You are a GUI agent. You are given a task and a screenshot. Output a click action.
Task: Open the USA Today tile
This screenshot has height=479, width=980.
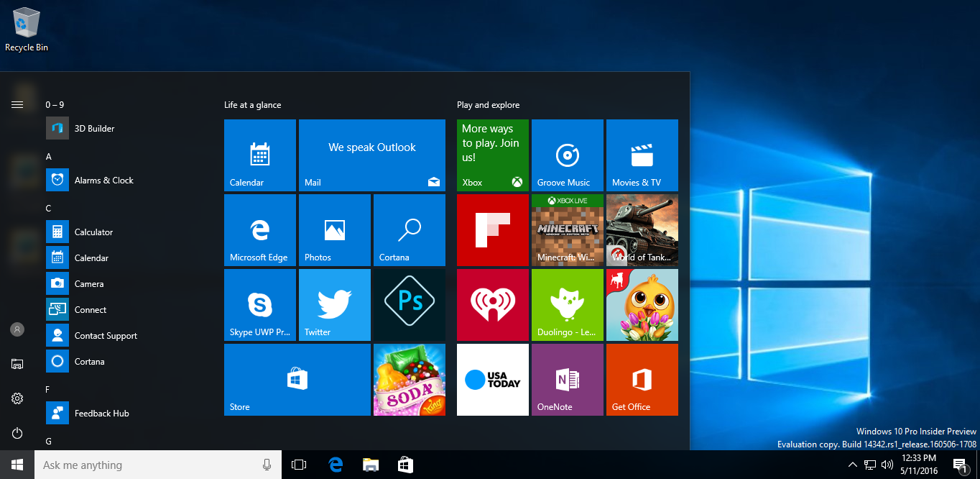point(493,380)
